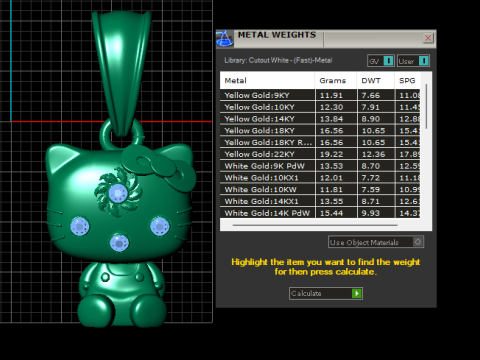Click the 12.36 DWT value

pyautogui.click(x=373, y=154)
